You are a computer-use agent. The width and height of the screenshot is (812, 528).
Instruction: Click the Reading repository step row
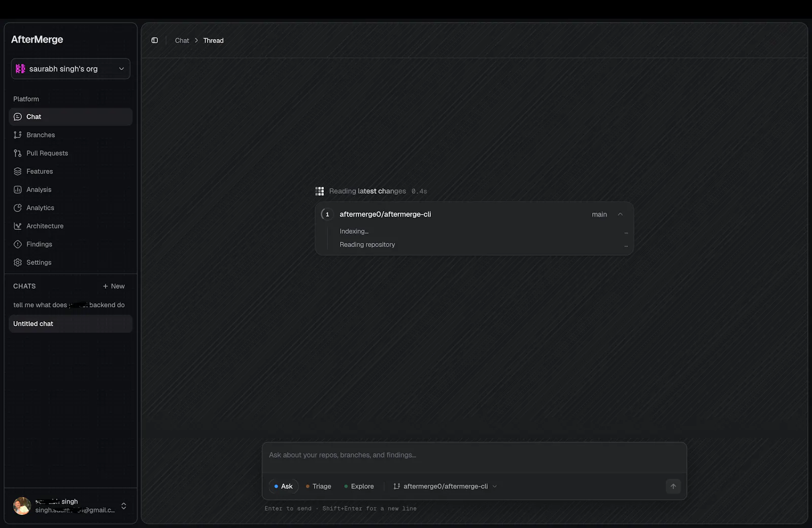[484, 244]
